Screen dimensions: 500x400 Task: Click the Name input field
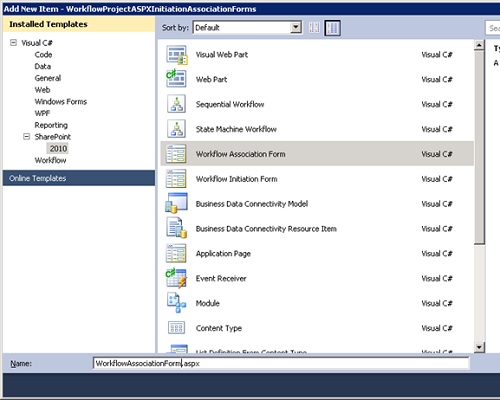pos(281,363)
